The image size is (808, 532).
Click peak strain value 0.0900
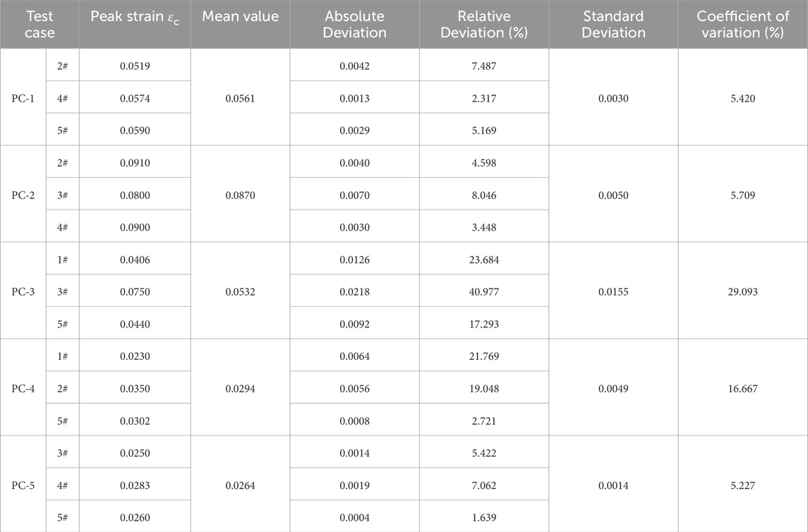(135, 227)
